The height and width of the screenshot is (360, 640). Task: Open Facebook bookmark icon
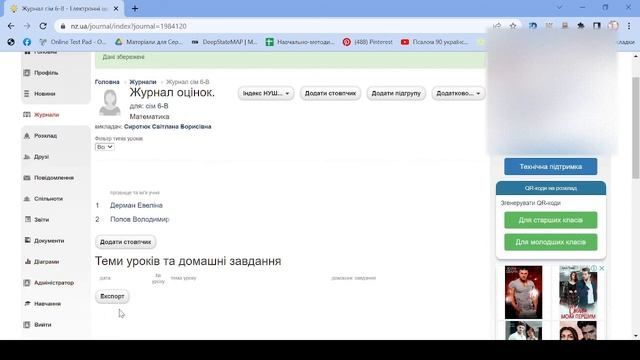27,42
